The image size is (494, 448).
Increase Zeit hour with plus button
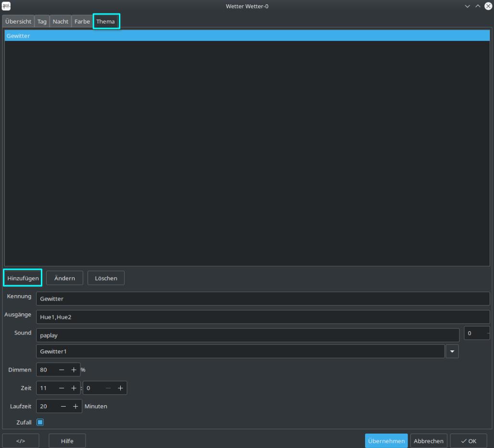[74, 388]
